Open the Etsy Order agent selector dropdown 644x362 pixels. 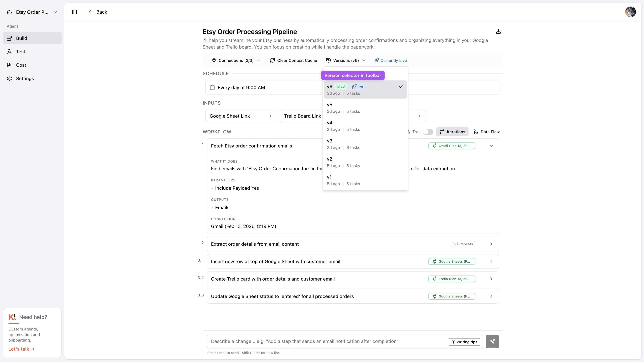[32, 12]
